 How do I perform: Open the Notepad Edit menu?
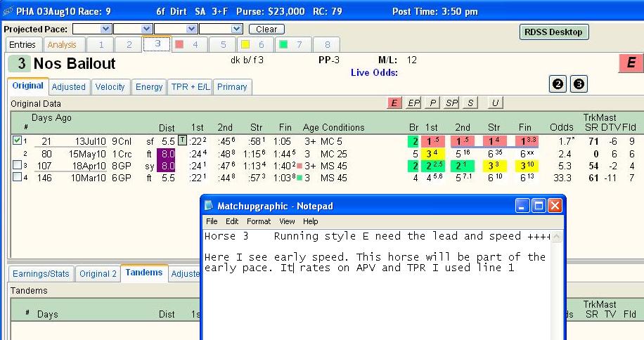tap(231, 221)
